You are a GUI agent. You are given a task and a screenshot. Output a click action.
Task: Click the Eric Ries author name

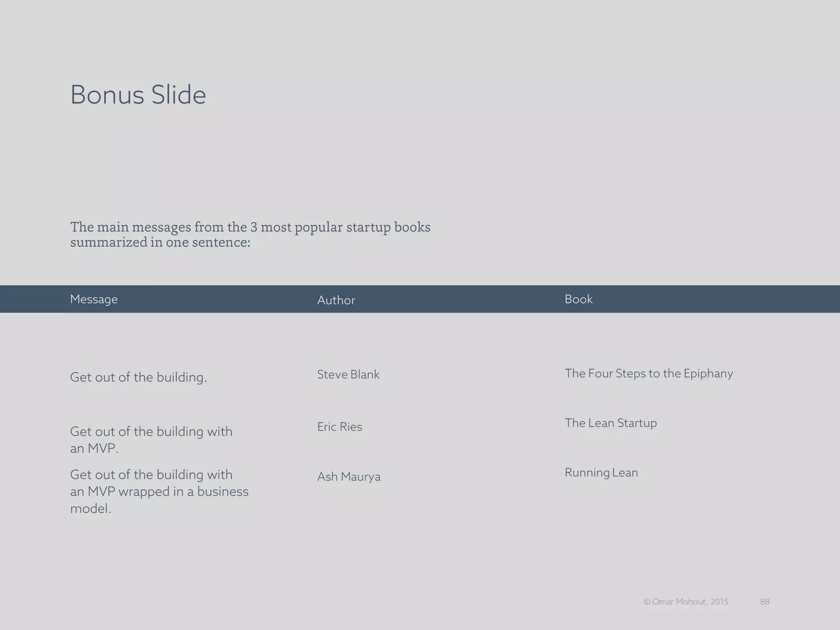340,427
